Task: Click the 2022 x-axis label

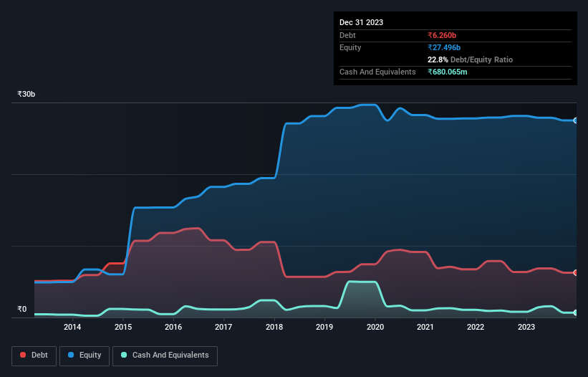Action: pos(476,327)
